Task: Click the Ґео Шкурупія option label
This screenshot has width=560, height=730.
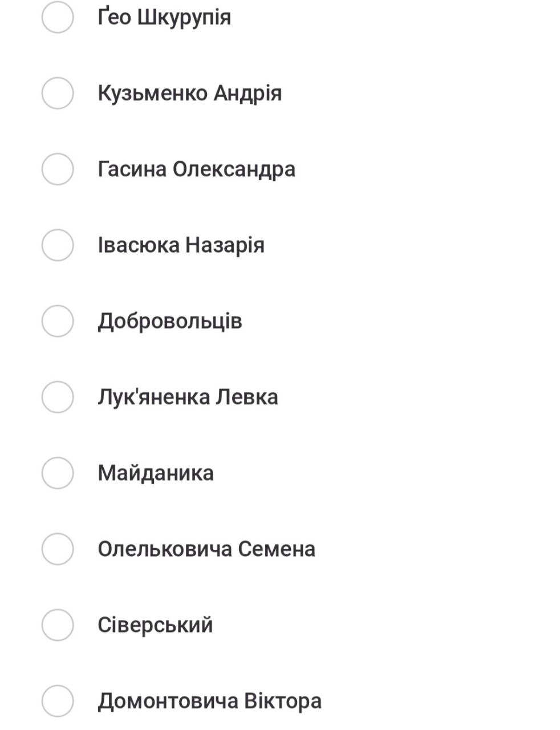Action: pos(164,17)
